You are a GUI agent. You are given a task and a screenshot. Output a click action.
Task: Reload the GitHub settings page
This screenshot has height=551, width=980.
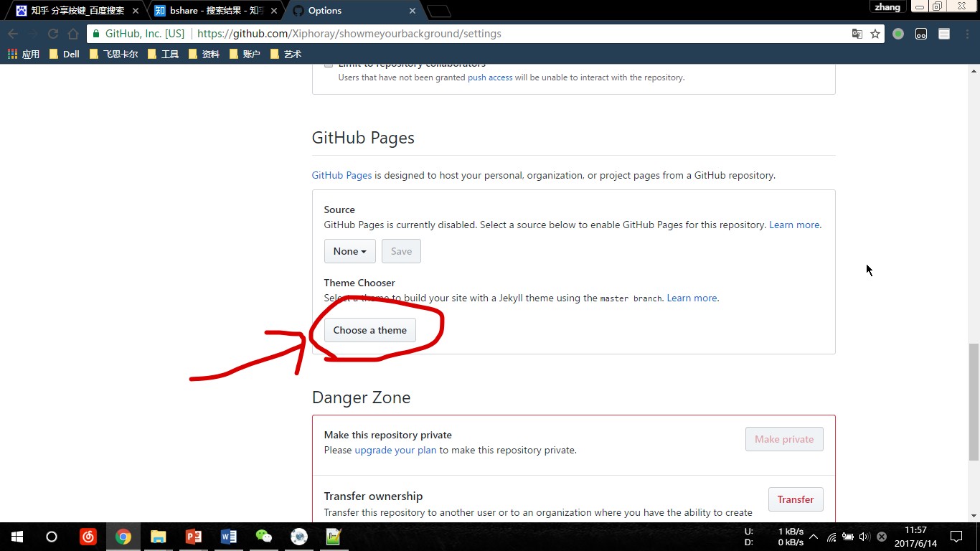coord(53,34)
